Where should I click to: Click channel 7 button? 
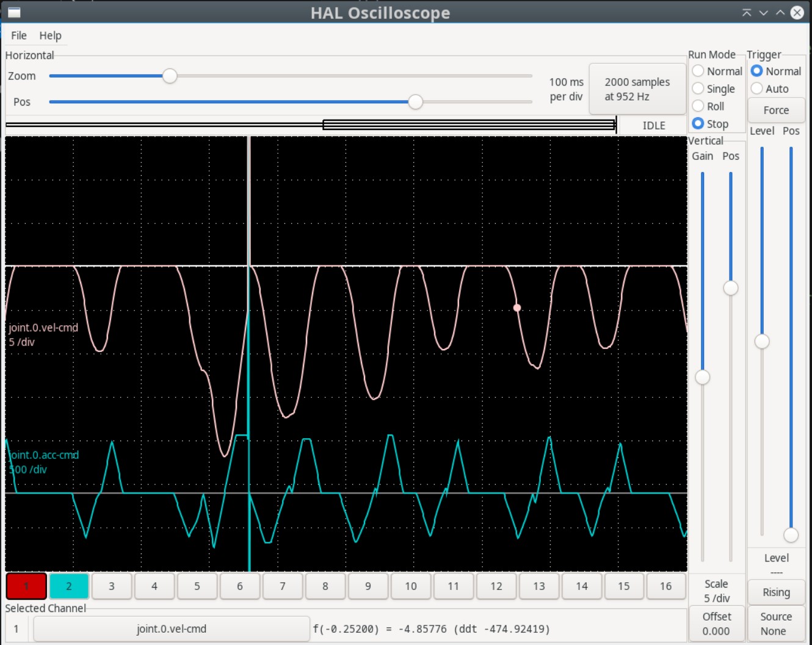[x=282, y=586]
